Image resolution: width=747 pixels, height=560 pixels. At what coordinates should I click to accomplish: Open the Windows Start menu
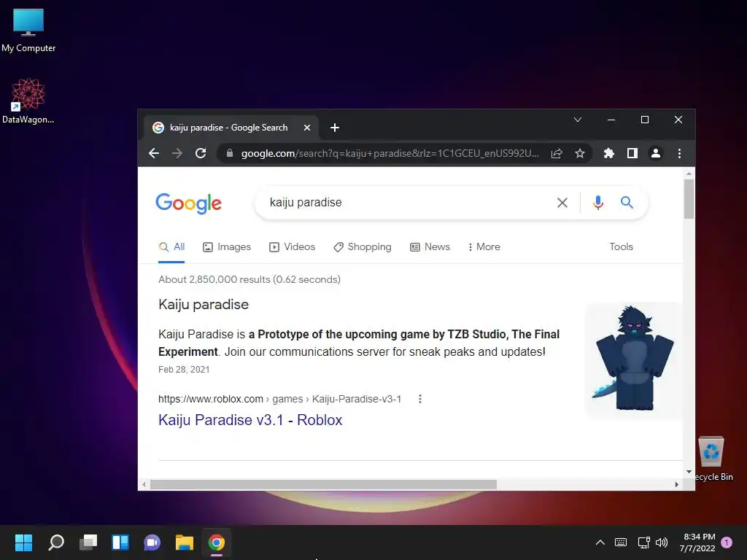[23, 542]
